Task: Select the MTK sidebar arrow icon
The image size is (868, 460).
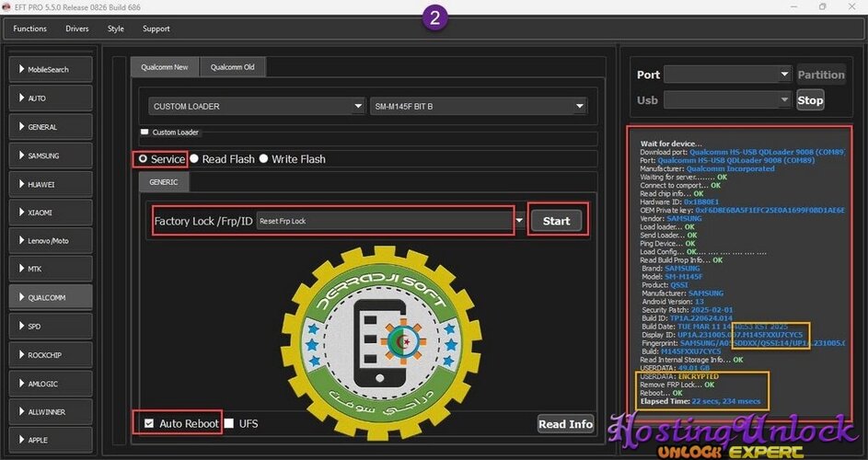Action: point(21,269)
